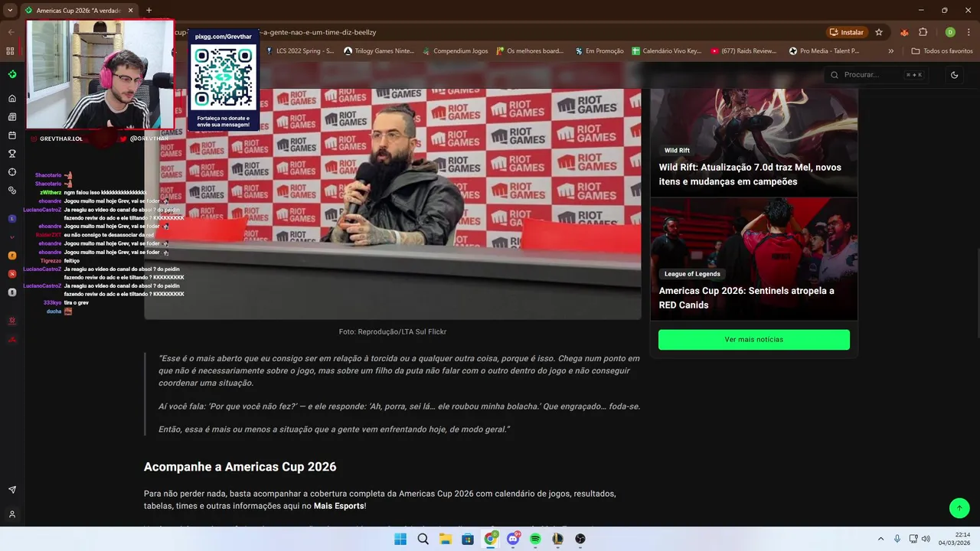The width and height of the screenshot is (980, 551).
Task: Switch to the Americas Cup 2026 tab
Action: (x=78, y=11)
